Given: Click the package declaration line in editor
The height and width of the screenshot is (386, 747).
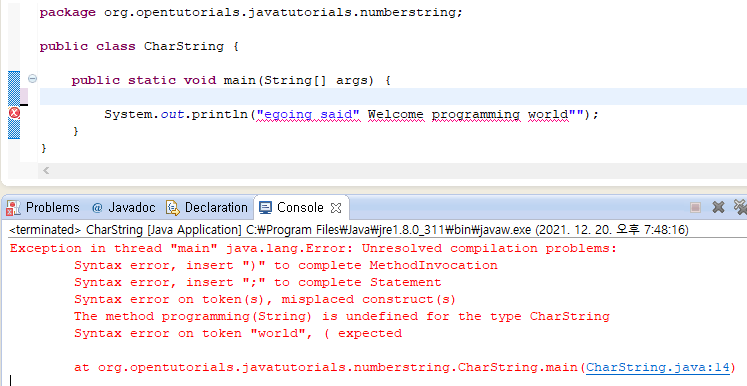Looking at the screenshot, I should click(x=251, y=12).
